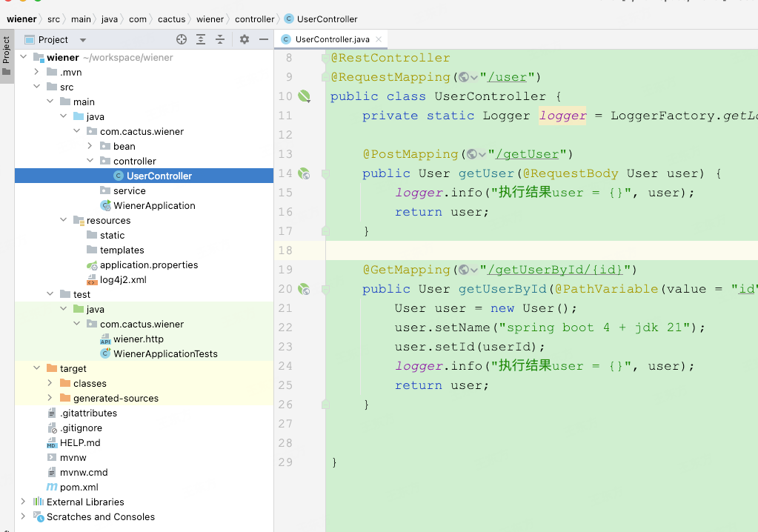Screen dimensions: 758x532
Task: Click the cactus breadcrumb in navigation bar
Action: 172,19
